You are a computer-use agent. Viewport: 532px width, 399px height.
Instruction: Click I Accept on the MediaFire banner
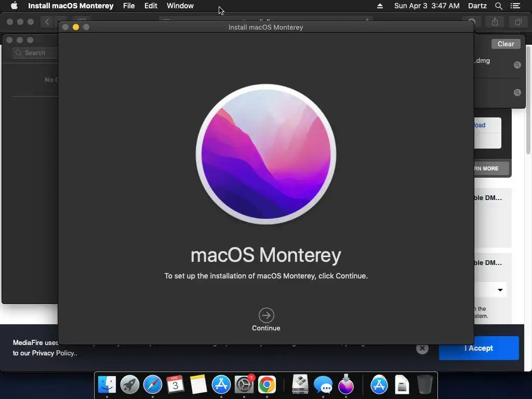(478, 348)
